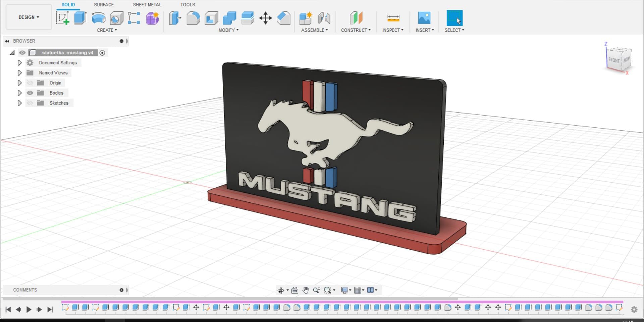Screen dimensions: 644x322
Task: Select the Press Pull tool
Action: tap(175, 18)
